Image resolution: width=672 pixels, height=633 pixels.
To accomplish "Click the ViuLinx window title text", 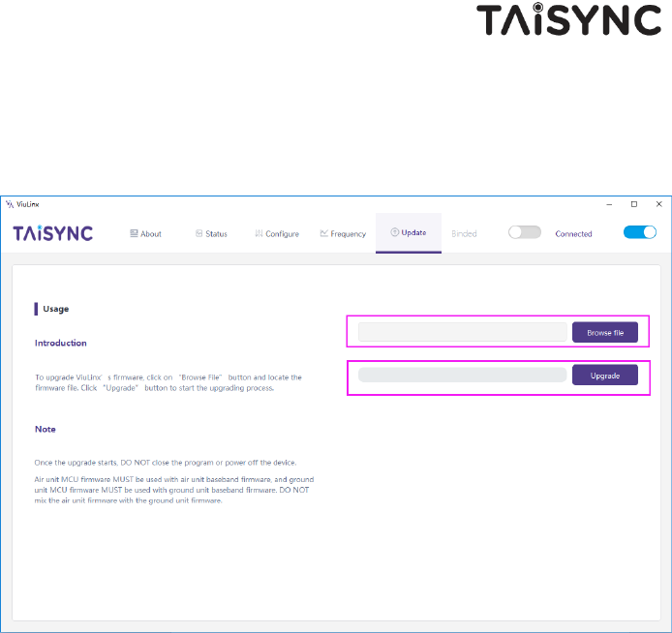I will tap(28, 204).
